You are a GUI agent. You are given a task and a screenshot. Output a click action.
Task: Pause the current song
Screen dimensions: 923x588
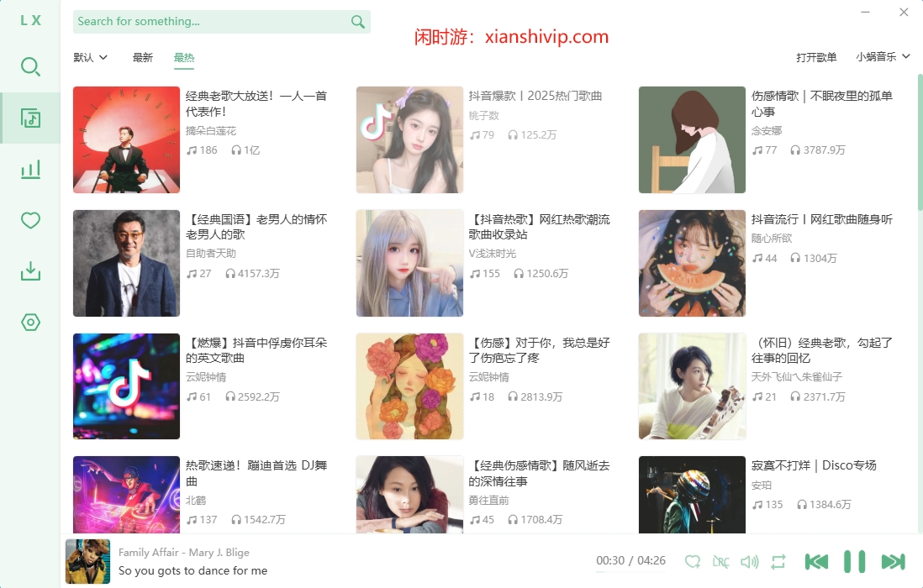click(x=855, y=561)
